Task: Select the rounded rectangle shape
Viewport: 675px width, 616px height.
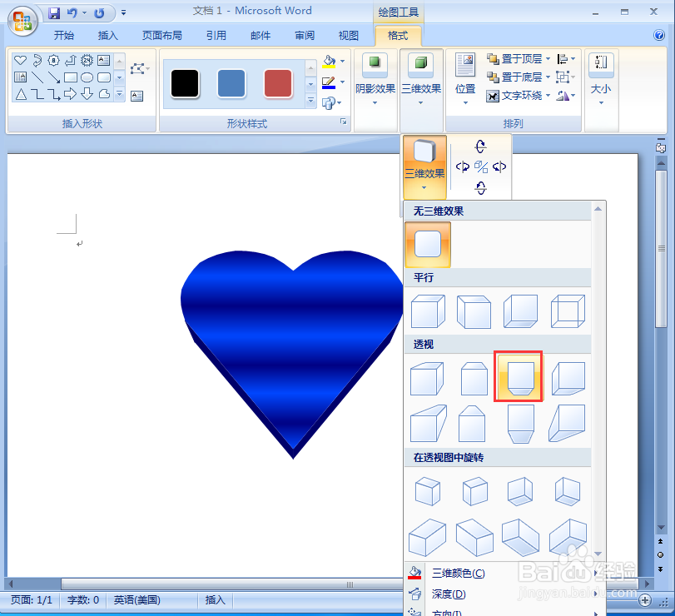Action: point(104,77)
